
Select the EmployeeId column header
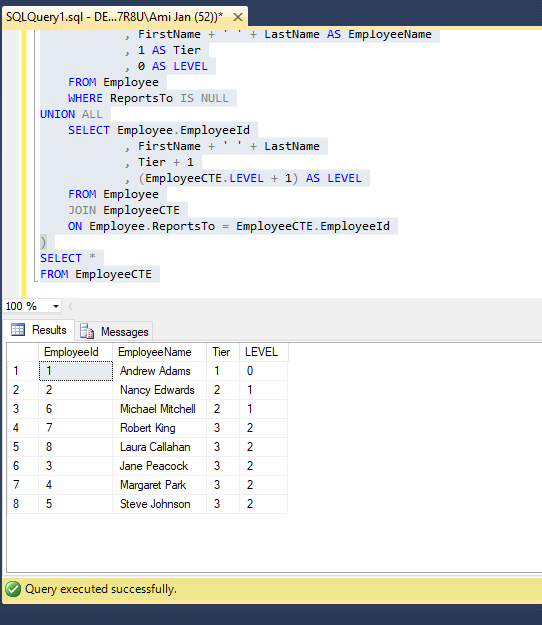(75, 352)
